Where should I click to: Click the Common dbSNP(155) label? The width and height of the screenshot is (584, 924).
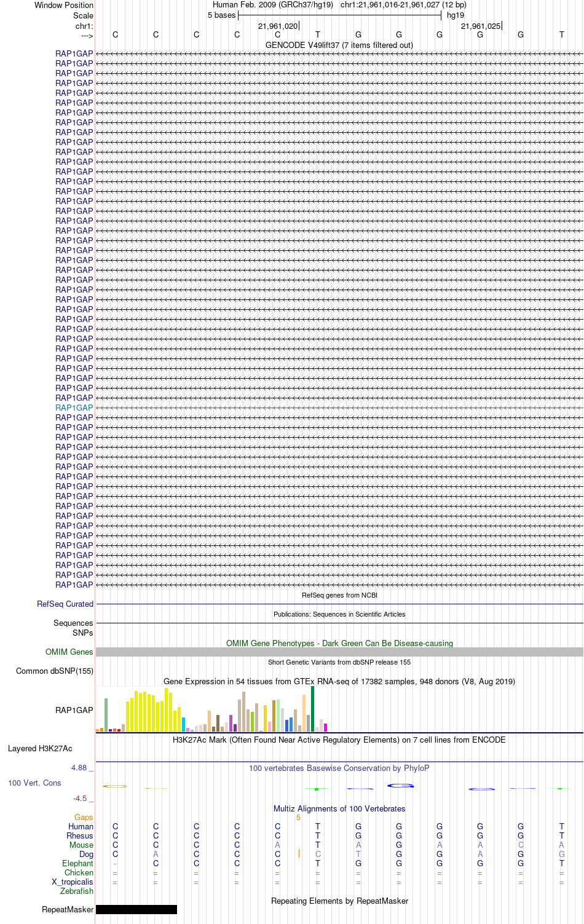pos(55,671)
